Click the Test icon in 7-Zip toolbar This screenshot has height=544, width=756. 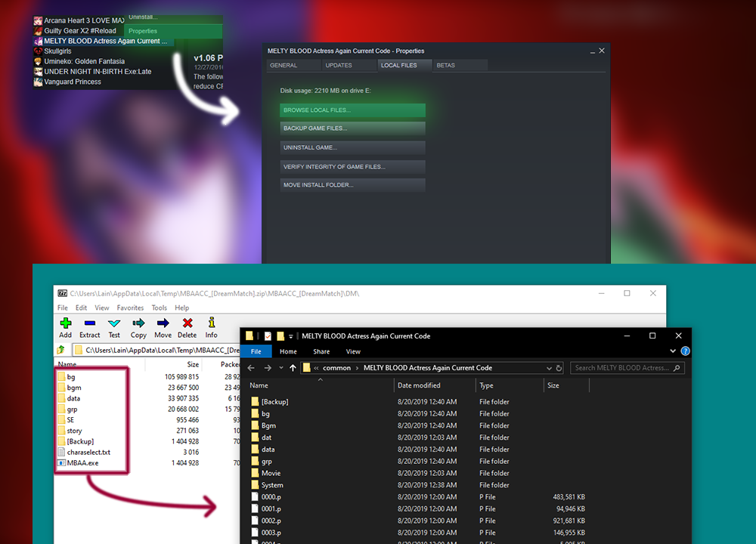(114, 323)
